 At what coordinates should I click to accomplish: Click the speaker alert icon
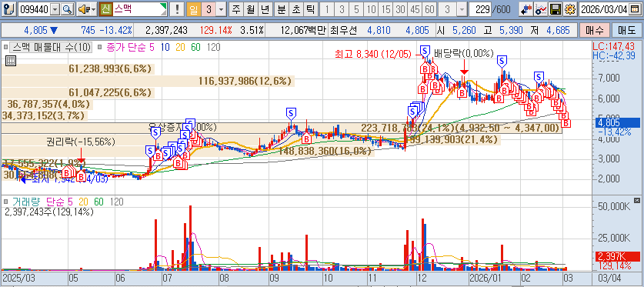(83, 9)
